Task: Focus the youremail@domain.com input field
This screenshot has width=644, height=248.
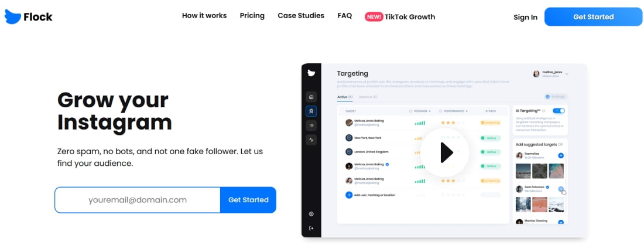Action: pos(138,200)
